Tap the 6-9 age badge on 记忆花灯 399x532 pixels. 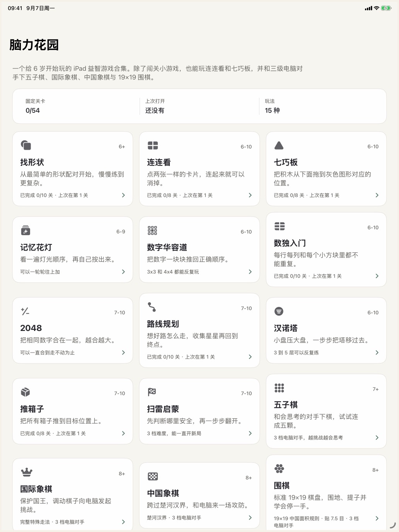[121, 232]
